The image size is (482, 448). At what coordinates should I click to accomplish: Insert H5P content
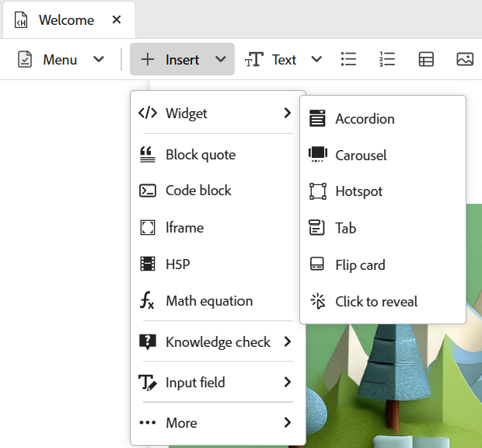[177, 264]
